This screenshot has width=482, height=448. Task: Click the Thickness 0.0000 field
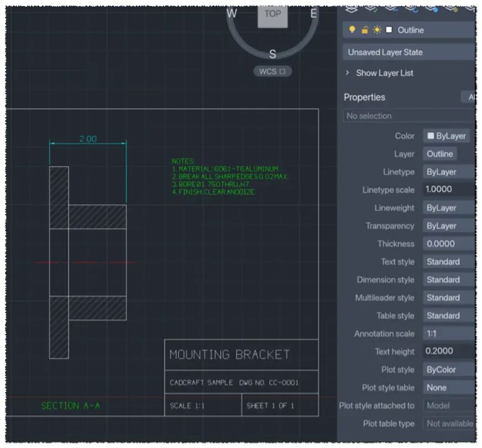pyautogui.click(x=449, y=244)
